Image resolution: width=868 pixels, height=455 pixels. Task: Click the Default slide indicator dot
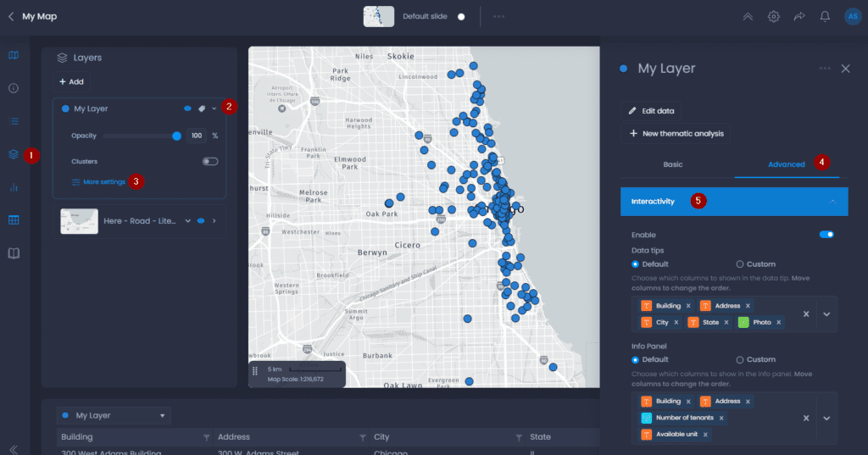(461, 17)
